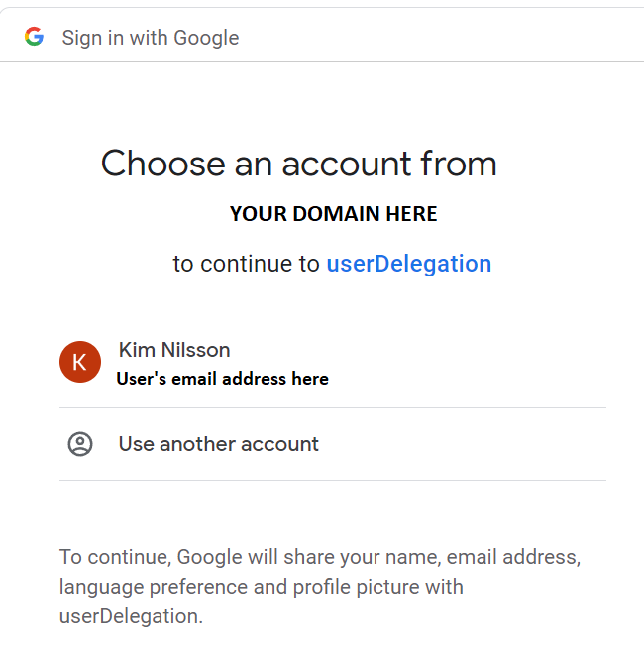Image resolution: width=644 pixels, height=662 pixels.
Task: Click the word "Google" in the header bar
Action: pos(206,38)
